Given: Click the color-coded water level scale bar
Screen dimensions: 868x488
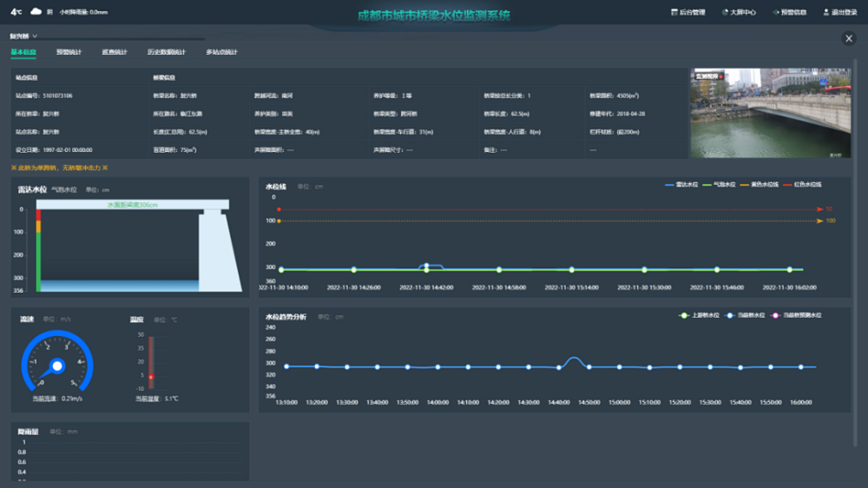Looking at the screenshot, I should (x=38, y=250).
